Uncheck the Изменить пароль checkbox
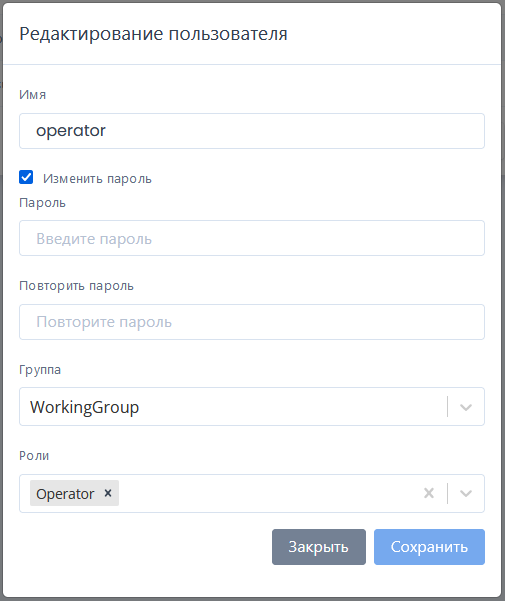Viewport: 505px width, 601px height. pyautogui.click(x=26, y=177)
